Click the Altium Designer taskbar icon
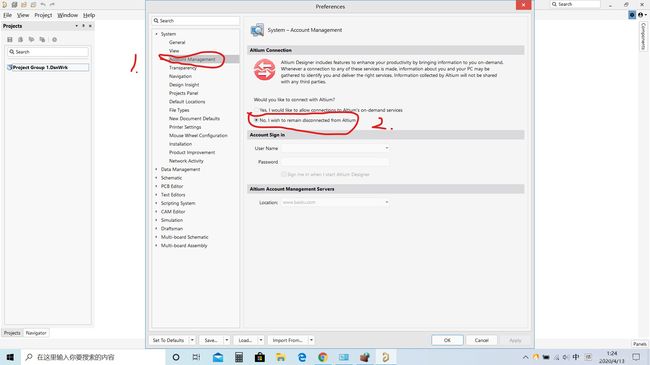This screenshot has height=365, width=650. [x=386, y=357]
